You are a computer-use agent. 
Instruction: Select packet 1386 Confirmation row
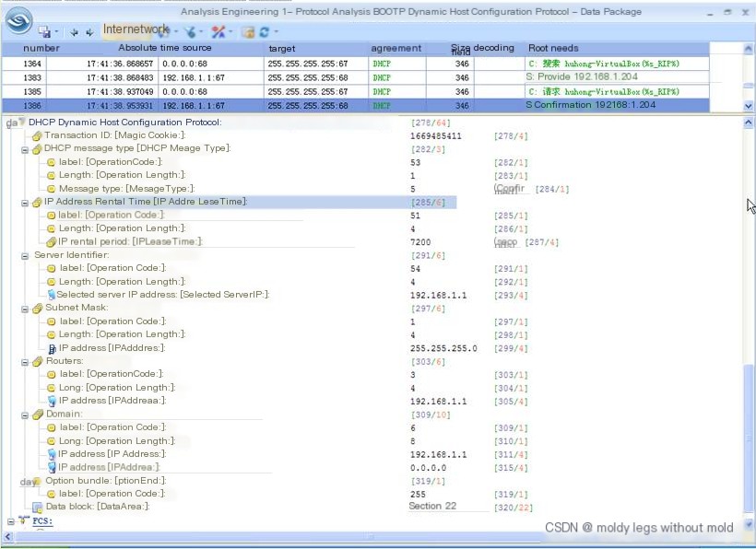coord(355,105)
